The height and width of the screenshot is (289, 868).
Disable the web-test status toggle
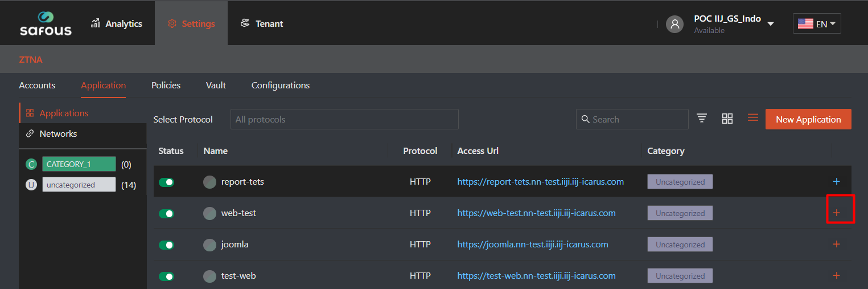point(166,214)
